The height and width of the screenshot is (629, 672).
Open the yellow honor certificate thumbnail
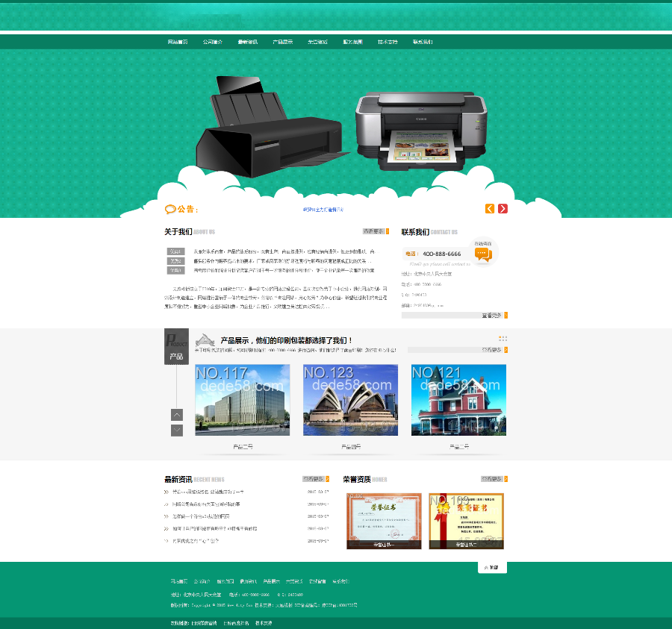pos(466,521)
